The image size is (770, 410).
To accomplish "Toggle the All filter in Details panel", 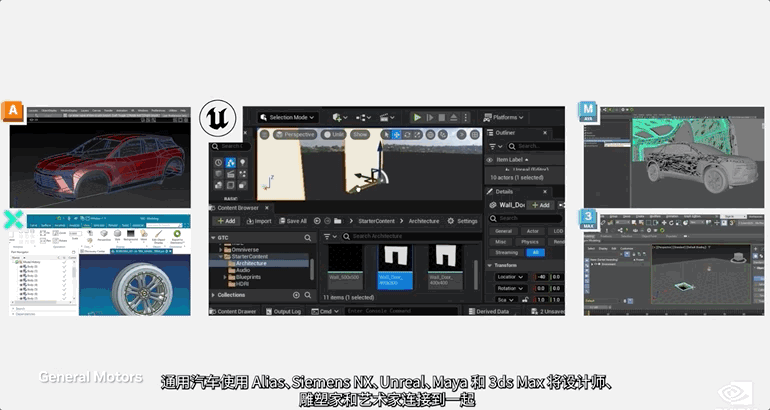I will (x=535, y=252).
